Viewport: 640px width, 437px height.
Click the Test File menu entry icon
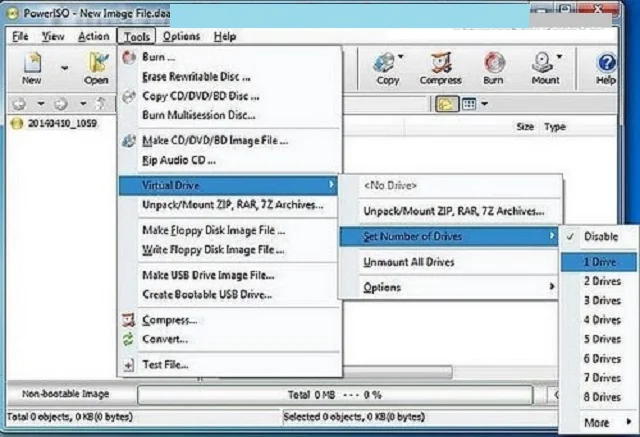pos(129,365)
